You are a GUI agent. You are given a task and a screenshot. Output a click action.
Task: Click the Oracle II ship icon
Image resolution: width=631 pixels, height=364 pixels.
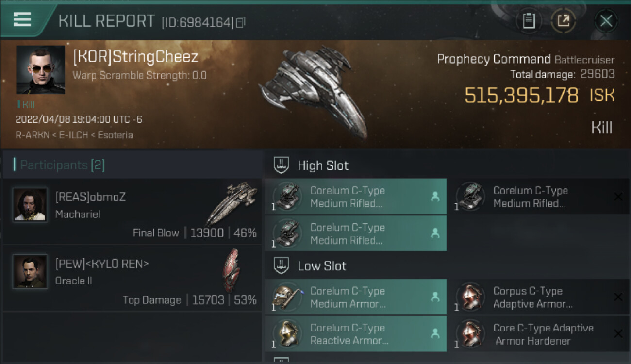(231, 269)
